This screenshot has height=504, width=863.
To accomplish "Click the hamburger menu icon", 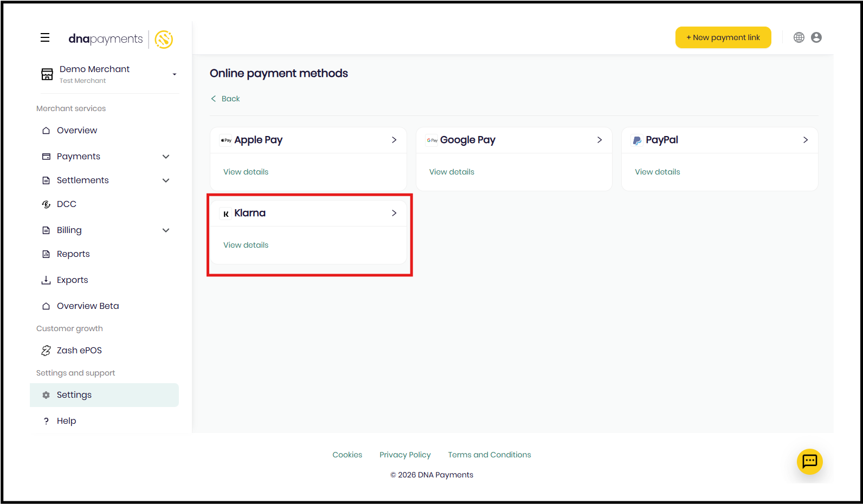I will point(45,37).
